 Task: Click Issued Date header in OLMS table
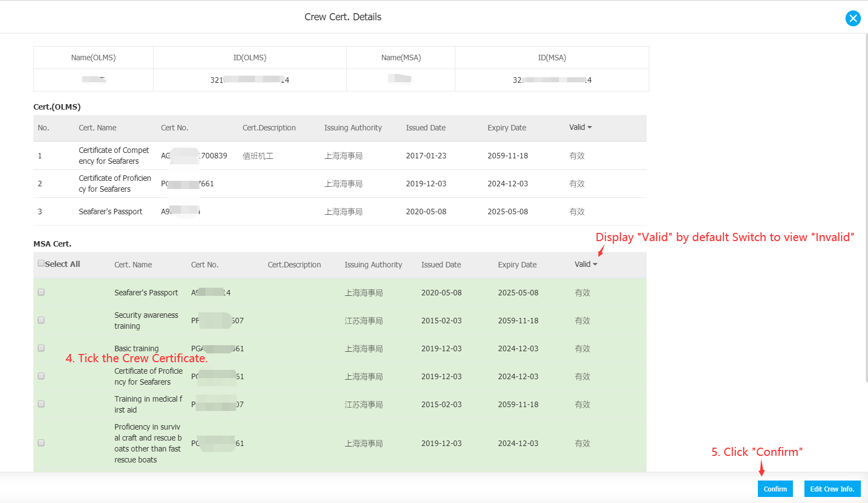426,128
